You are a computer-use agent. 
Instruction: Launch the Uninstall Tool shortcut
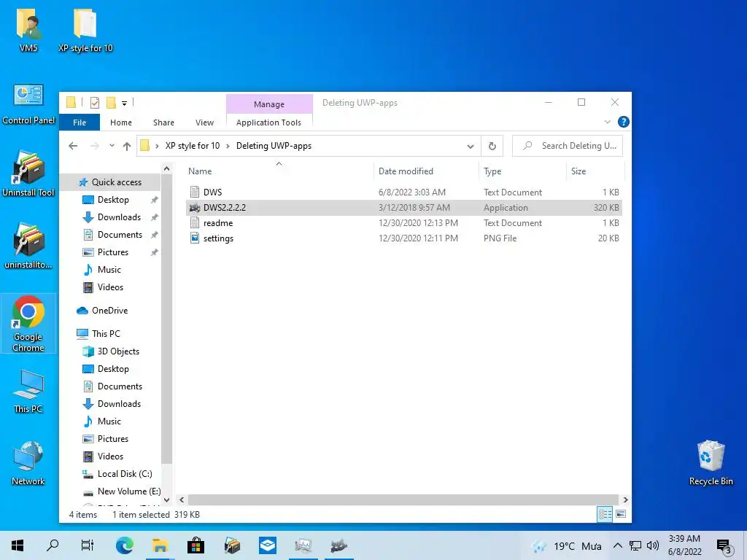[x=28, y=174]
